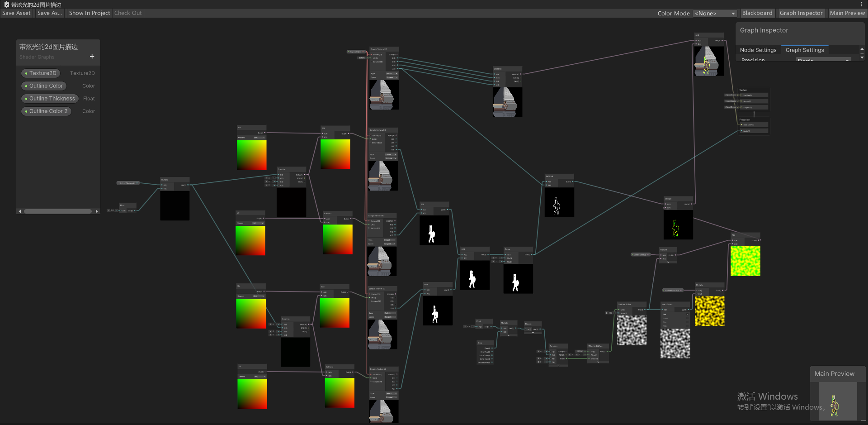The image size is (868, 425).
Task: Open the Color Mode dropdown
Action: tap(715, 13)
